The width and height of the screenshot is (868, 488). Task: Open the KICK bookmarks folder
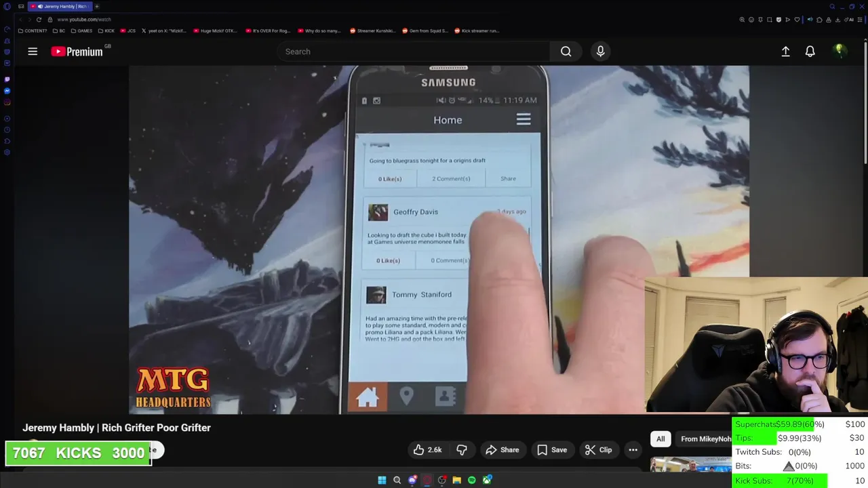(106, 30)
